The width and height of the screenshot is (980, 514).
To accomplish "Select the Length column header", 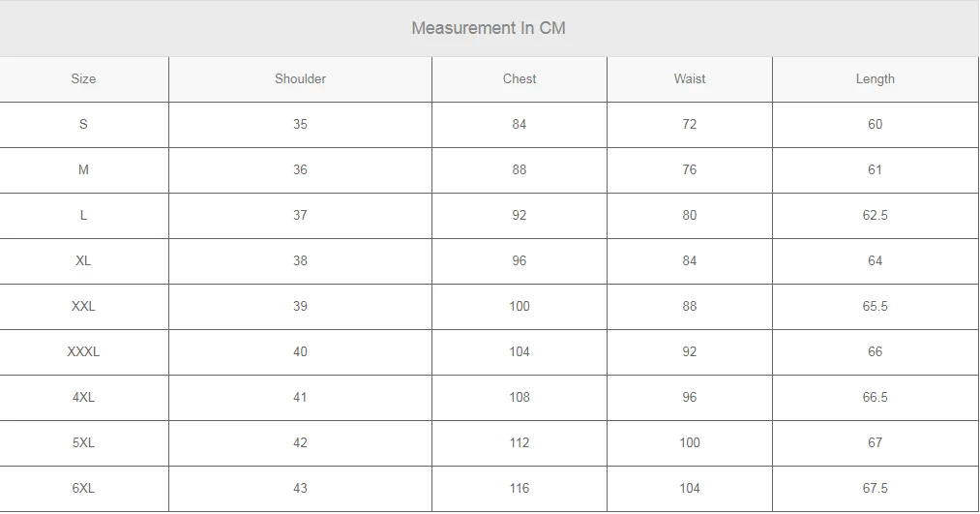I will [875, 78].
